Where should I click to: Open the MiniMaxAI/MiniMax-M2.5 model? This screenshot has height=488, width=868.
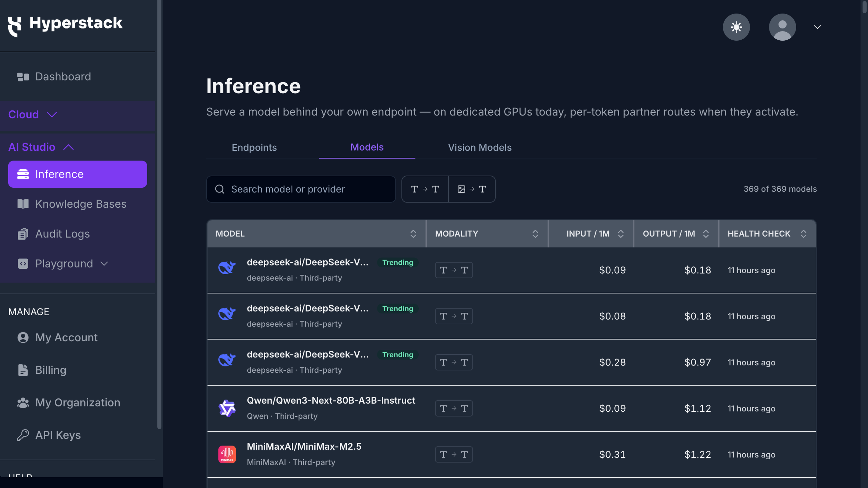[304, 447]
